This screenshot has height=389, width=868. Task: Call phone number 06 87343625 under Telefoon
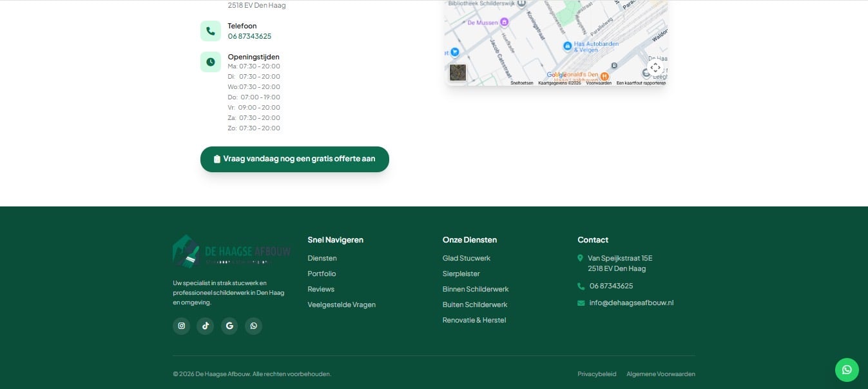(249, 36)
